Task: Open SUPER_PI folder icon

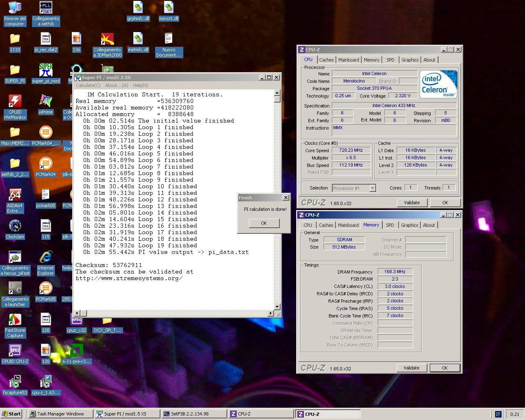Action: pyautogui.click(x=15, y=70)
